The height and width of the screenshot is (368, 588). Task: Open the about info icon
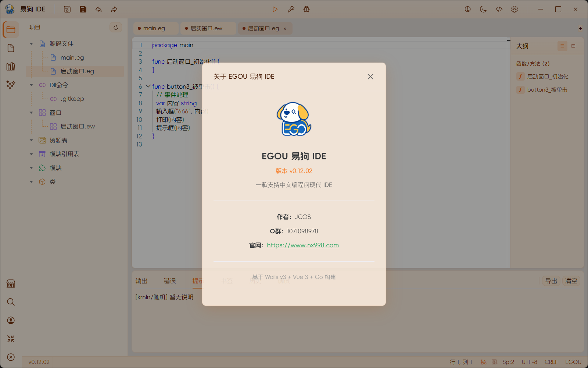tap(468, 9)
